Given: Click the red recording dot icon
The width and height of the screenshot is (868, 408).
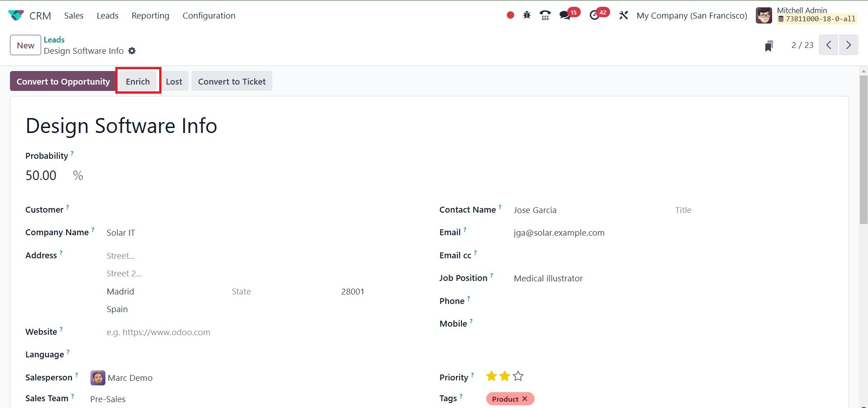Looking at the screenshot, I should coord(510,15).
